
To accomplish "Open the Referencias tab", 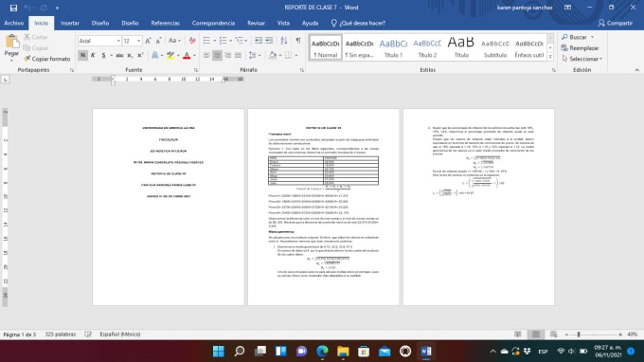I will click(x=165, y=23).
